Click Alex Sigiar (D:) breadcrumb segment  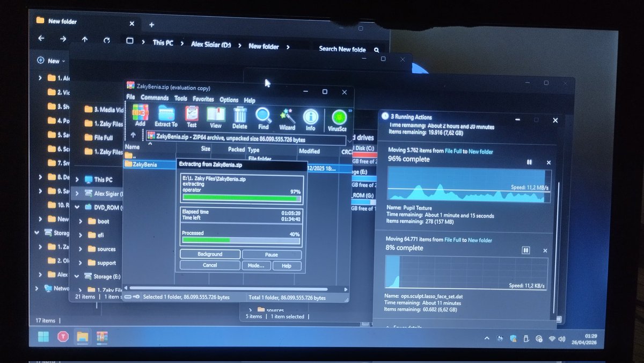211,44
